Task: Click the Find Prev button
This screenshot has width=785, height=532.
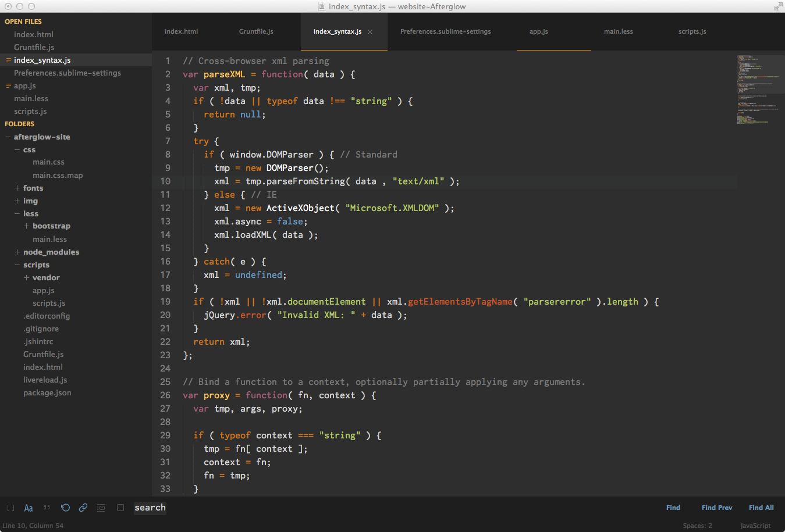Action: click(x=716, y=507)
